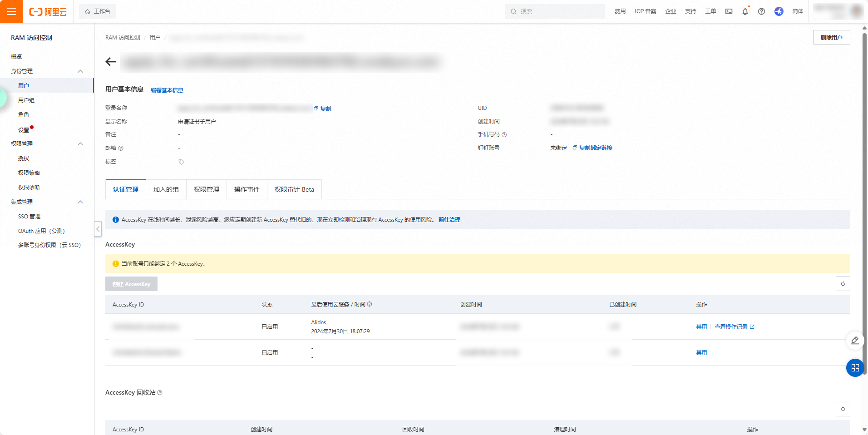The height and width of the screenshot is (435, 868).
Task: Click the help question mark icon
Action: pos(761,11)
